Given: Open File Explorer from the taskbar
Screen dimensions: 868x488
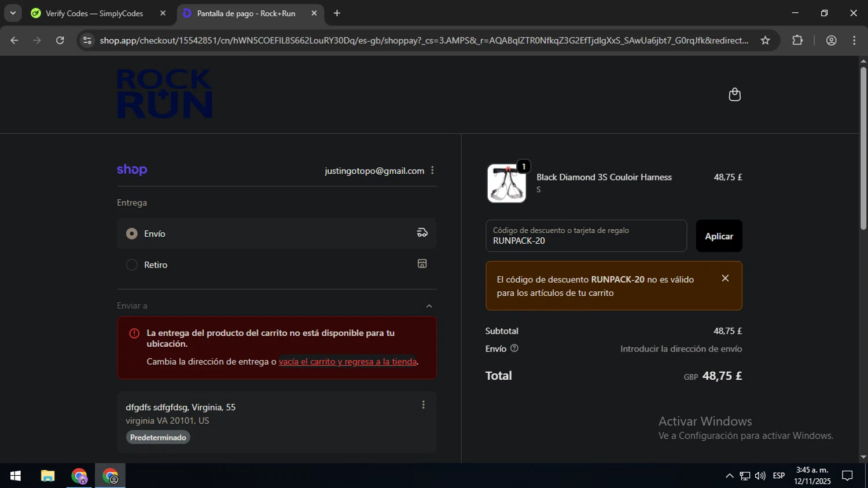Looking at the screenshot, I should click(x=47, y=476).
